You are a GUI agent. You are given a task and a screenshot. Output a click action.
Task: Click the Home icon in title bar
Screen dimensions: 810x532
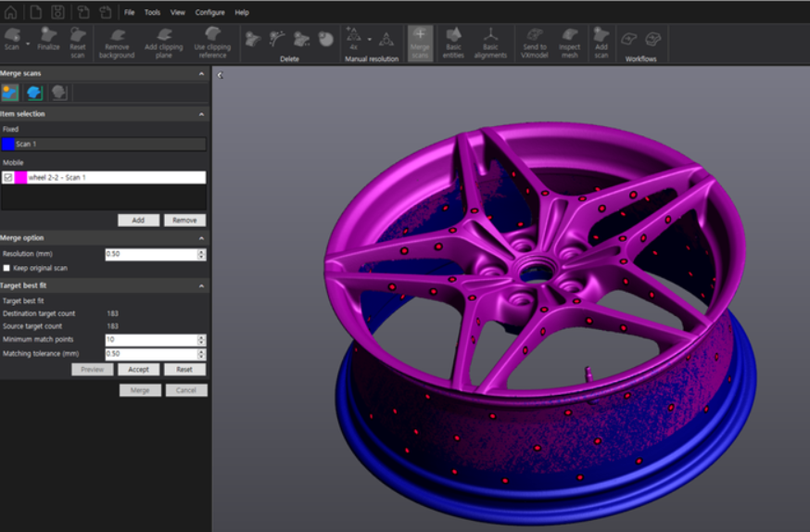click(10, 12)
